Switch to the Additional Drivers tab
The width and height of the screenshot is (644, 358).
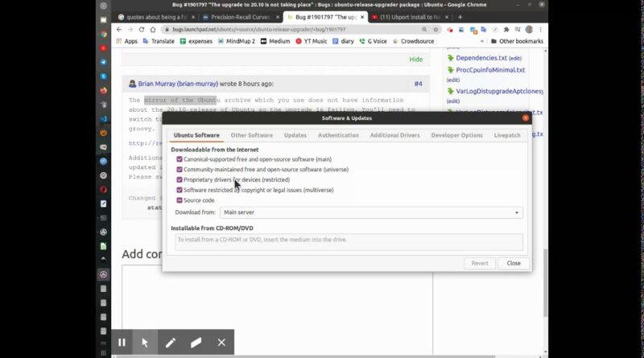coord(394,135)
